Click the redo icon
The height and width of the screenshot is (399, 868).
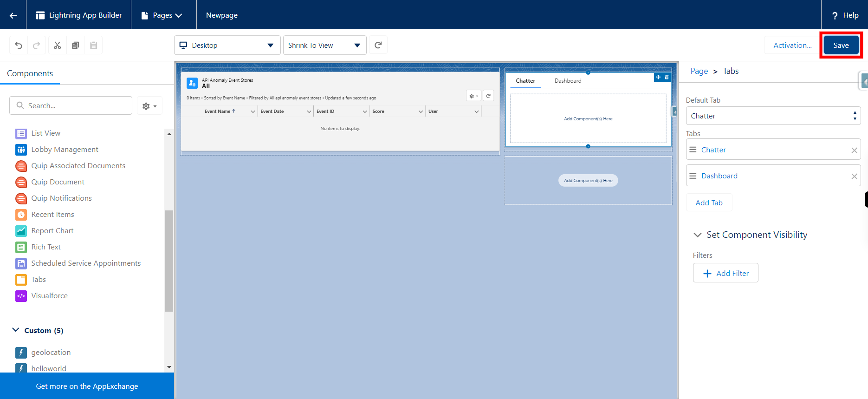click(37, 45)
